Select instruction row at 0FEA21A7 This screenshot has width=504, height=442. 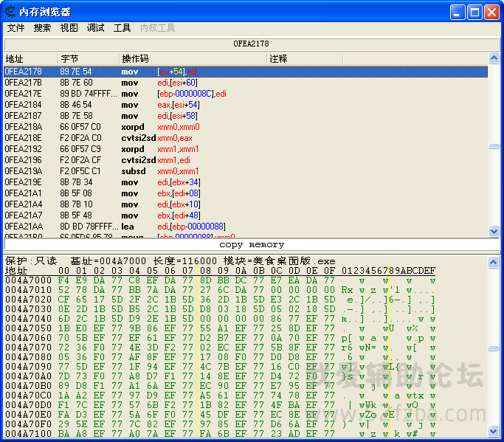point(246,215)
